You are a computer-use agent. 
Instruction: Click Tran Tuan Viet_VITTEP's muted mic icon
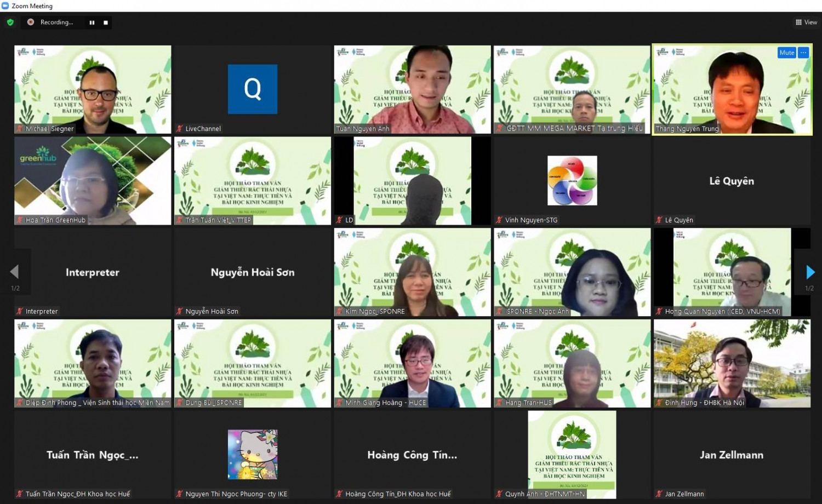(x=180, y=220)
